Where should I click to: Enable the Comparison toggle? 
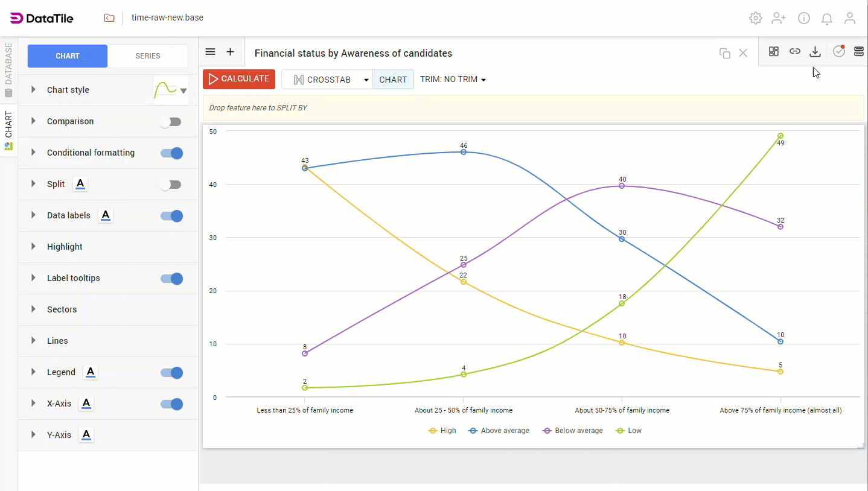coord(170,122)
